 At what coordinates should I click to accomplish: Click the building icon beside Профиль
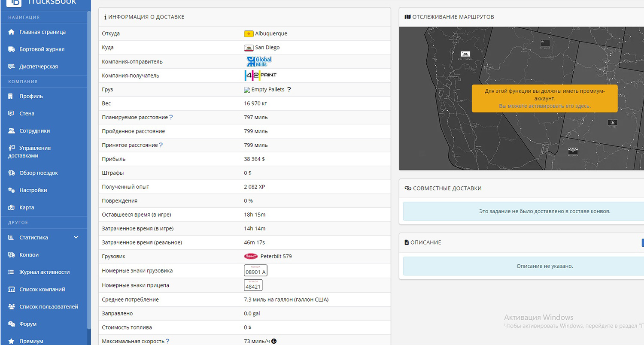pos(11,97)
